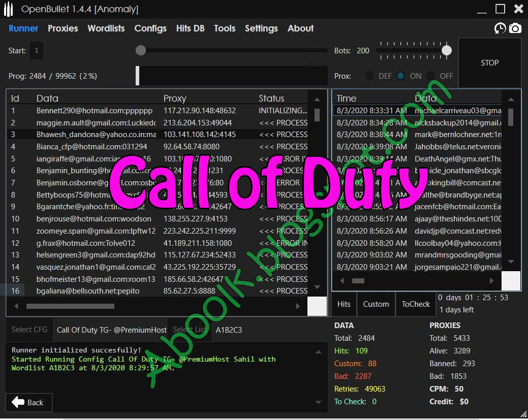The width and height of the screenshot is (528, 420).
Task: Take a screenshot using the camera icon
Action: [515, 28]
